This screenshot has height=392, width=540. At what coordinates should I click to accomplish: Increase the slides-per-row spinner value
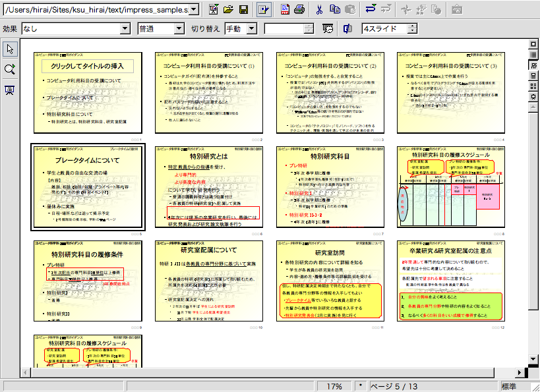pyautogui.click(x=412, y=26)
